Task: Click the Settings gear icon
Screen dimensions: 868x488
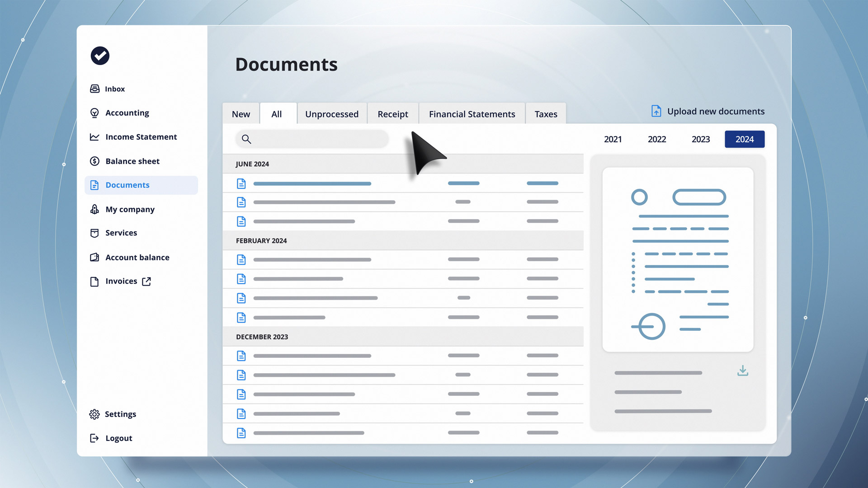Action: pos(94,414)
